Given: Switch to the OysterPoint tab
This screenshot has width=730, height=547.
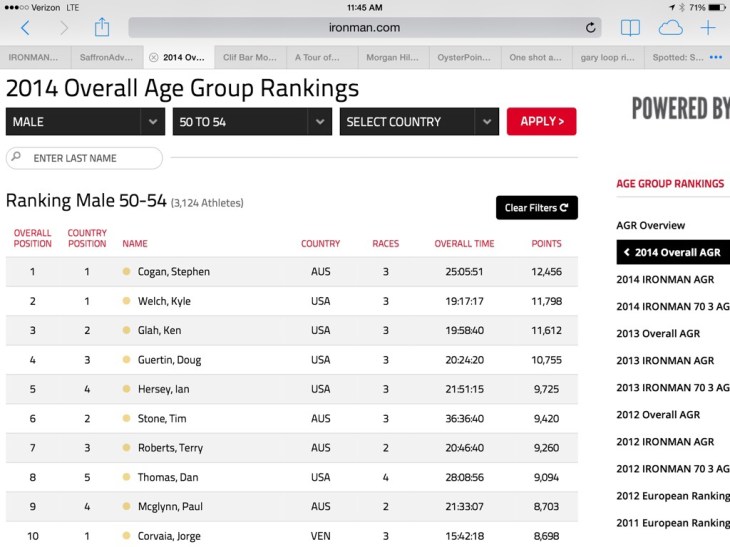Looking at the screenshot, I should [x=465, y=58].
